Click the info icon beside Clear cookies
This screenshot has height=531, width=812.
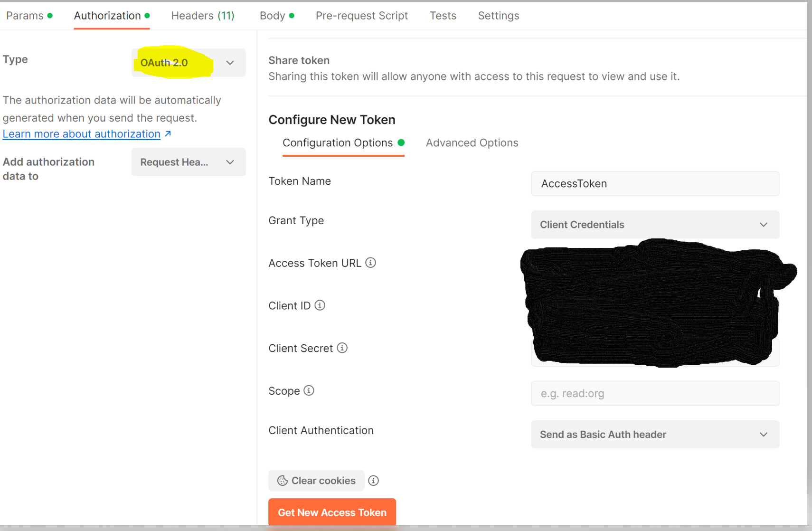[x=374, y=481]
